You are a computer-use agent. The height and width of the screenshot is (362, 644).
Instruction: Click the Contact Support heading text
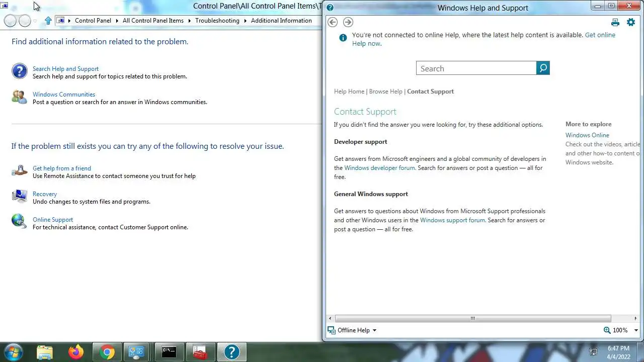[365, 112]
